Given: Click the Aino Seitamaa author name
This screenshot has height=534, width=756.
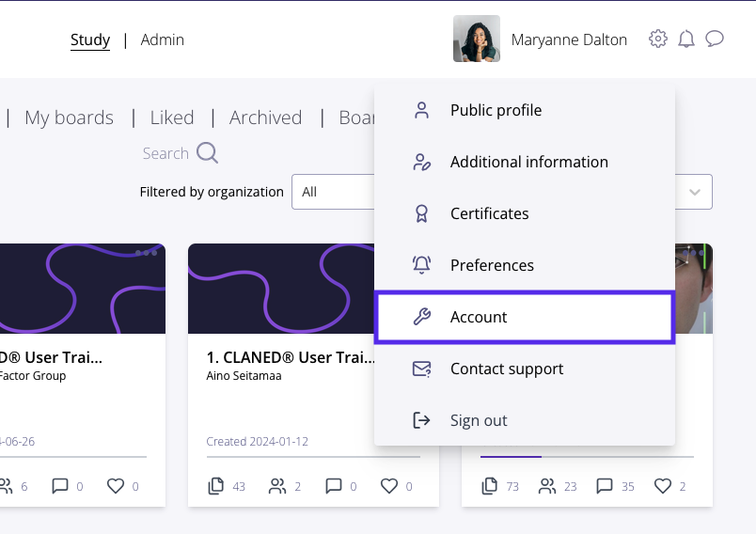Looking at the screenshot, I should point(244,376).
